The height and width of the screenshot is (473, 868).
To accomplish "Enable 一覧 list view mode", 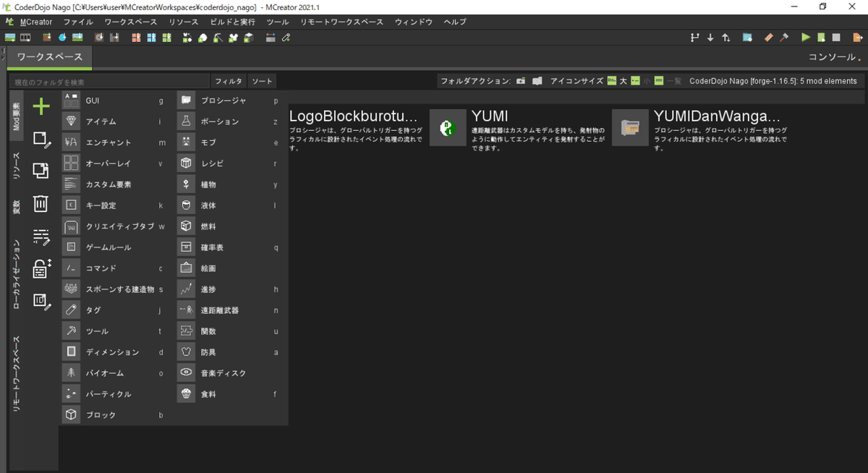I will [x=674, y=81].
